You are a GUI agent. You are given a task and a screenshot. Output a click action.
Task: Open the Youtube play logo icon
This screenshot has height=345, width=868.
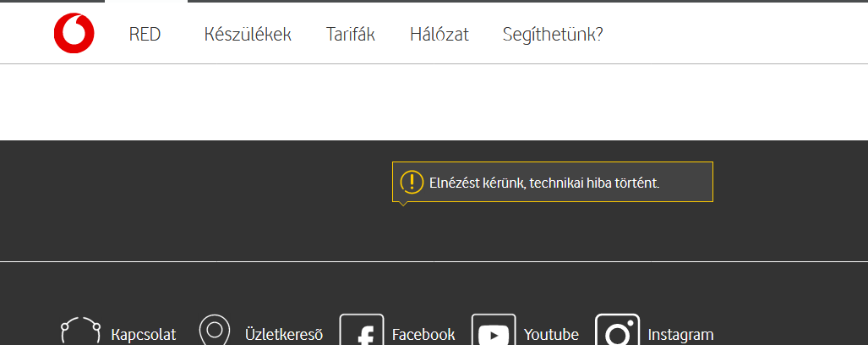click(494, 333)
